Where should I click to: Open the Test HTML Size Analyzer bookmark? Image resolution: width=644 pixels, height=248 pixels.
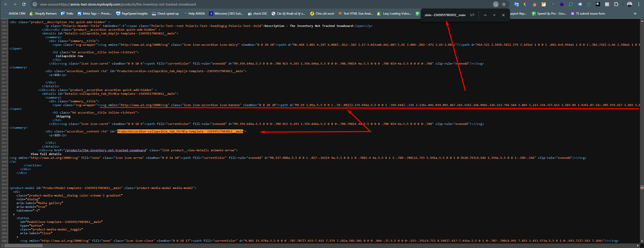[x=355, y=14]
